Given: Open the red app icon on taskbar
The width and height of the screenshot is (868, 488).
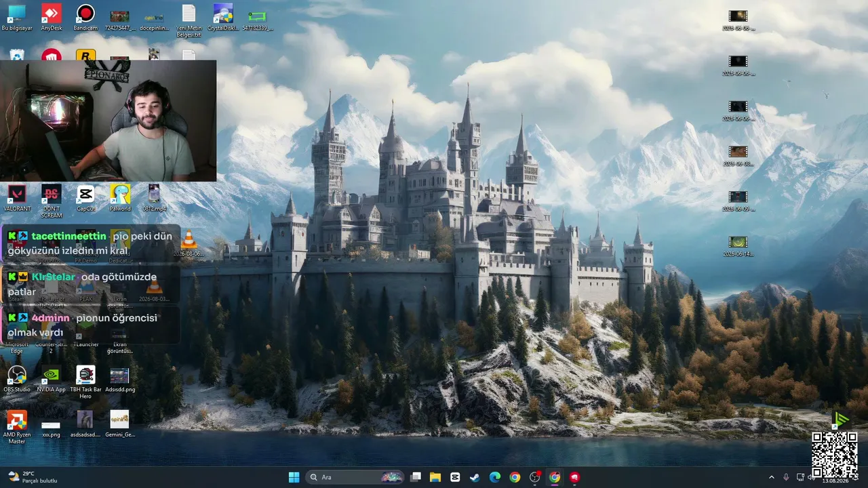Looking at the screenshot, I should [574, 477].
